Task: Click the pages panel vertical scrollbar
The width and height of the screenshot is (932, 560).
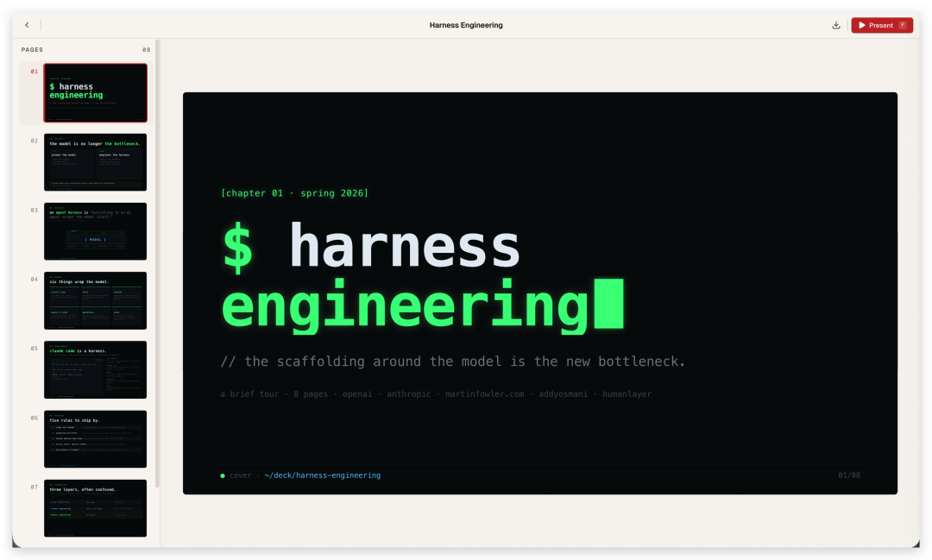Action: (157, 263)
